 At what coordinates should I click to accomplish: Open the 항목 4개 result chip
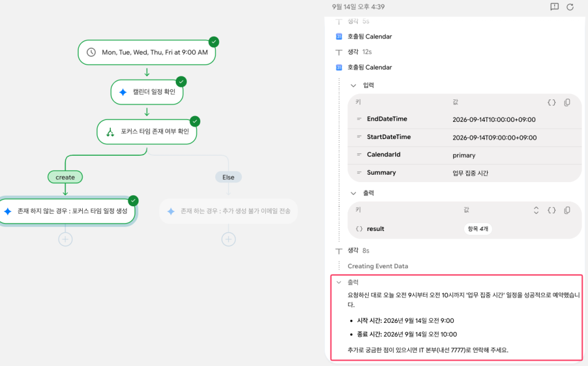[x=478, y=229]
